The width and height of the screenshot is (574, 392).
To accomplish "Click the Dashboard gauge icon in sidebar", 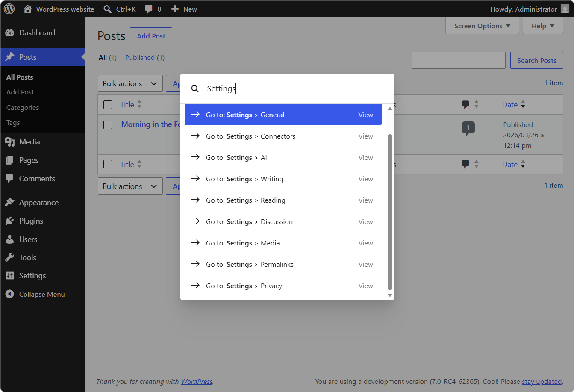I will (10, 33).
